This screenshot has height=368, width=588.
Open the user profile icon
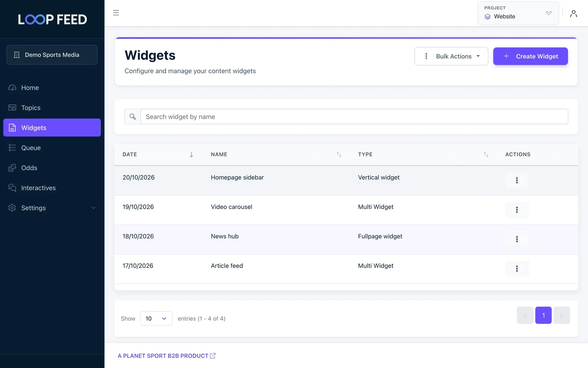tap(574, 13)
